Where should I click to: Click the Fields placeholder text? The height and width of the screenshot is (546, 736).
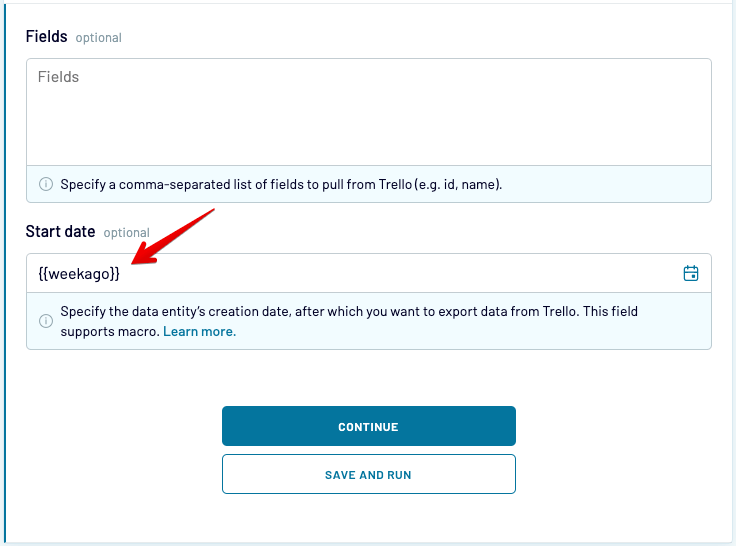pos(58,77)
